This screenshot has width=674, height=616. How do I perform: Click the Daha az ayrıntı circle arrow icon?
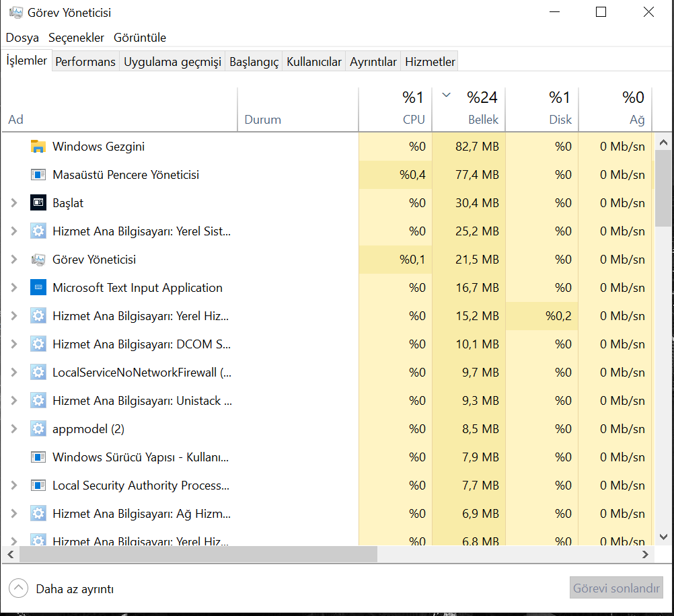coord(18,588)
